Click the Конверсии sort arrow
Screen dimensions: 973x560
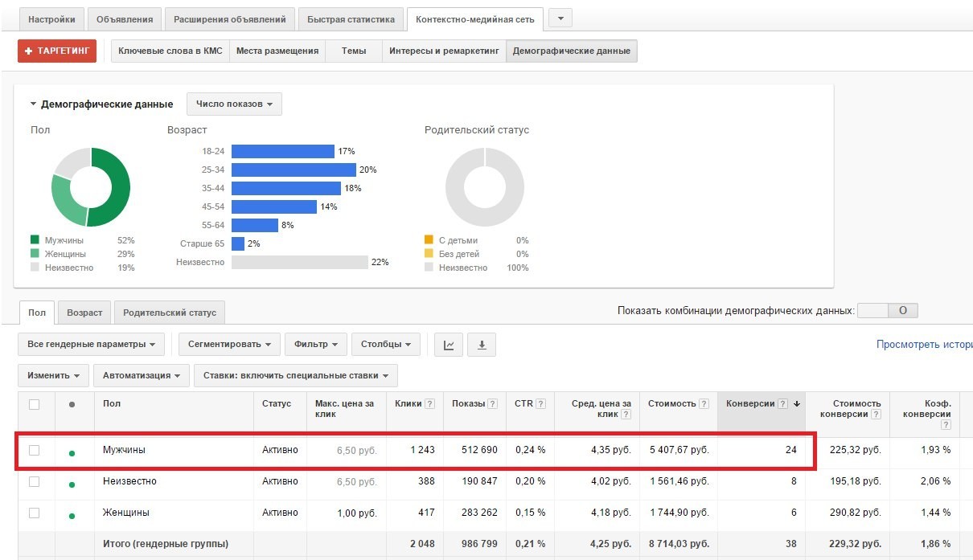tap(796, 404)
